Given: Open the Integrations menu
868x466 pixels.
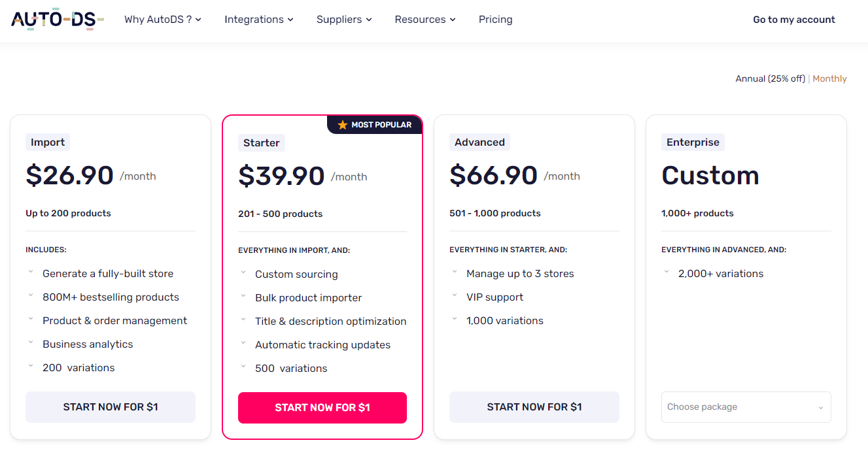Looking at the screenshot, I should tap(258, 20).
